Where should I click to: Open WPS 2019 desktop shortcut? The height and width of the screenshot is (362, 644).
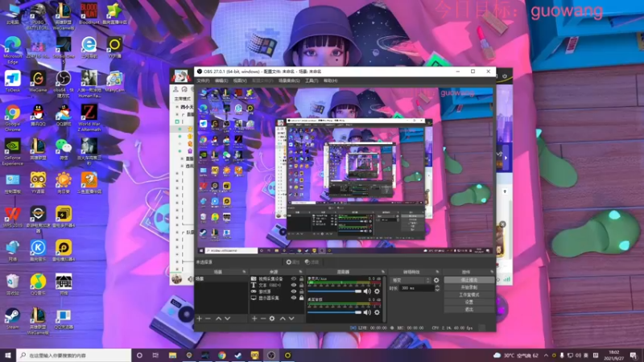point(13,216)
